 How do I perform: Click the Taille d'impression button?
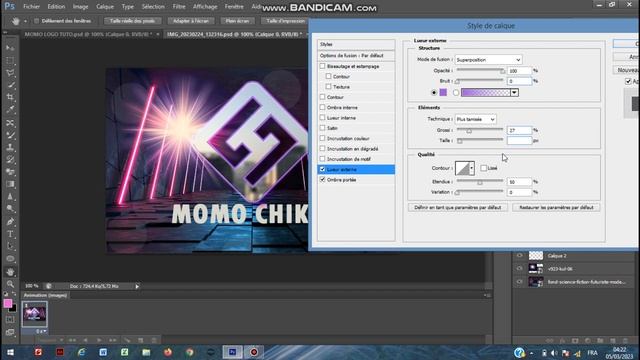[x=285, y=21]
